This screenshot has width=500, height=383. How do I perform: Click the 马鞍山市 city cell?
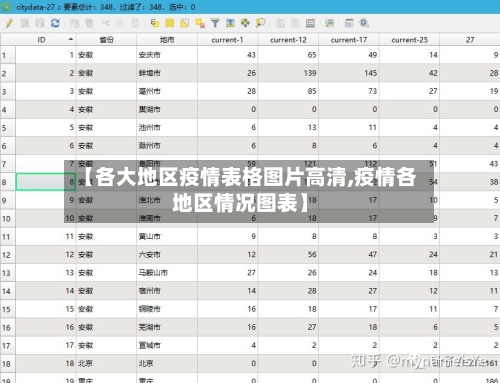coord(167,273)
